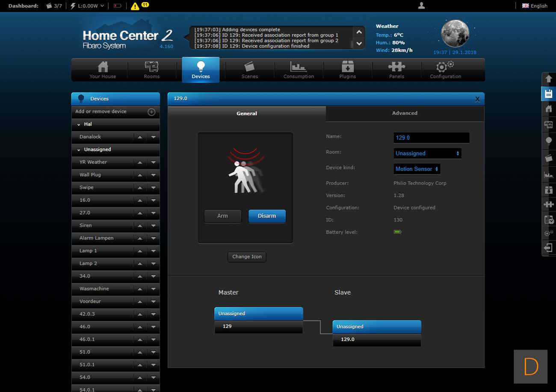The image size is (556, 392).
Task: Open the user profile icon in top bar
Action: (x=421, y=6)
